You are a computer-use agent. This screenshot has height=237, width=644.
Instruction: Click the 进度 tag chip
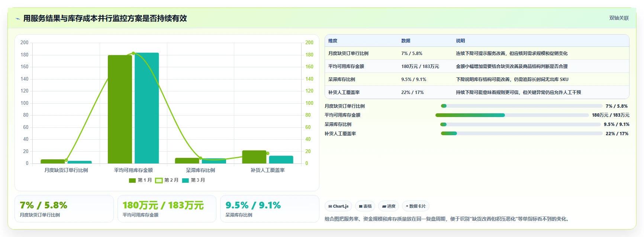(x=389, y=206)
